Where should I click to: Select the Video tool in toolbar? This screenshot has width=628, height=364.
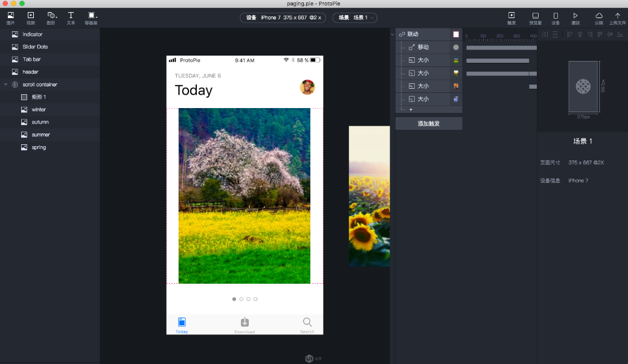(31, 18)
